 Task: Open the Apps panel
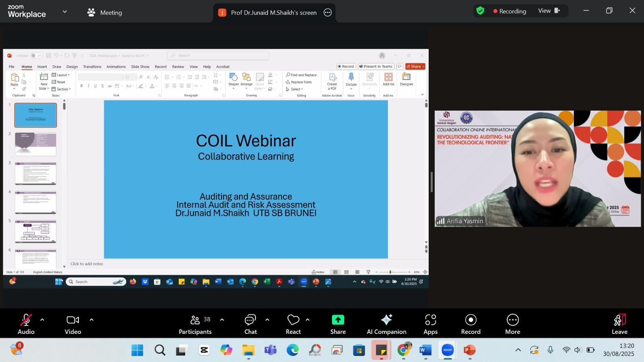pyautogui.click(x=430, y=324)
